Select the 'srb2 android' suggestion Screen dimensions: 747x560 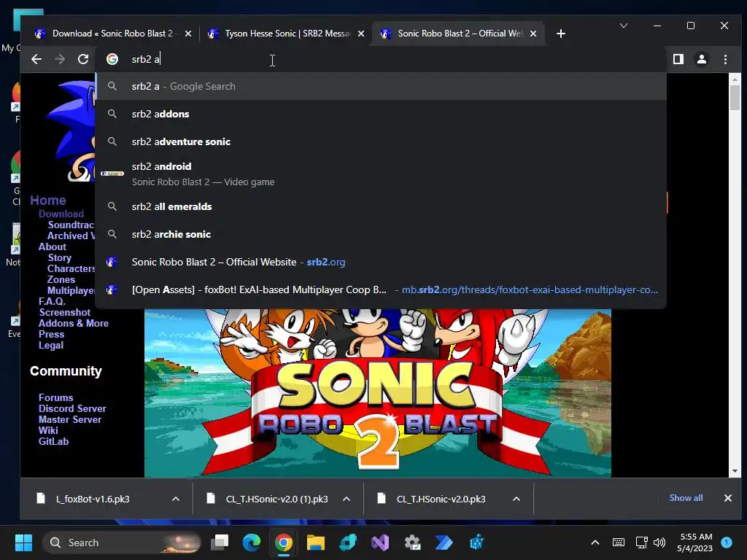point(381,174)
